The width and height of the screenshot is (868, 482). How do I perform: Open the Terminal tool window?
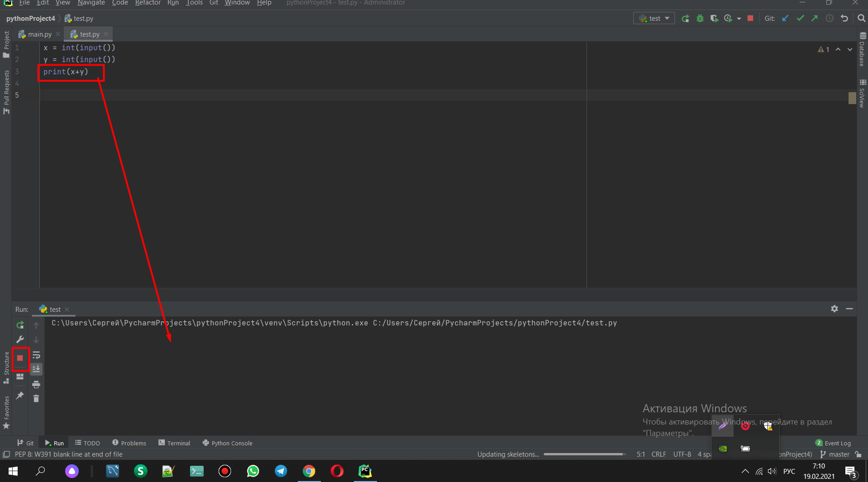174,443
